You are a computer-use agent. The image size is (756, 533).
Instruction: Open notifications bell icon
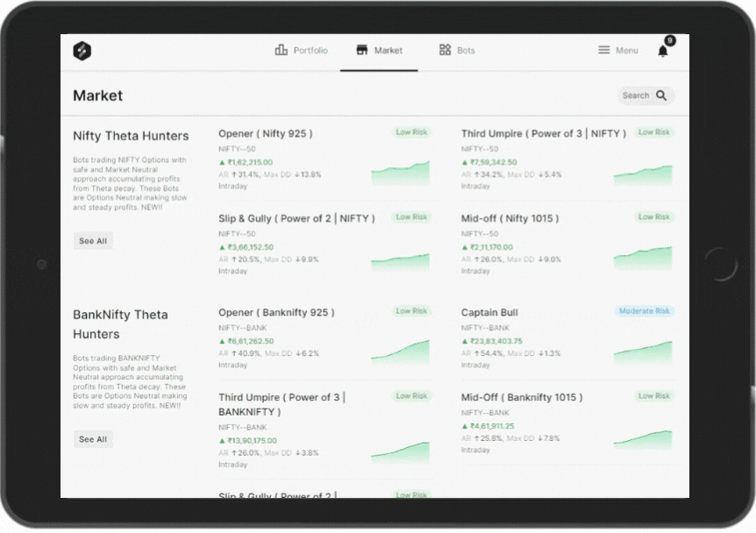pyautogui.click(x=663, y=51)
